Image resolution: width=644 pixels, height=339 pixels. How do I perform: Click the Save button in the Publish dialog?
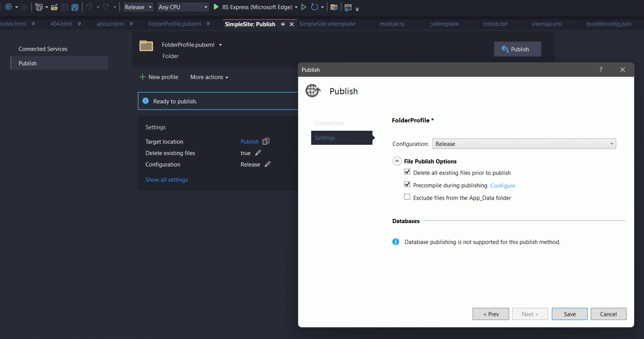tap(569, 314)
